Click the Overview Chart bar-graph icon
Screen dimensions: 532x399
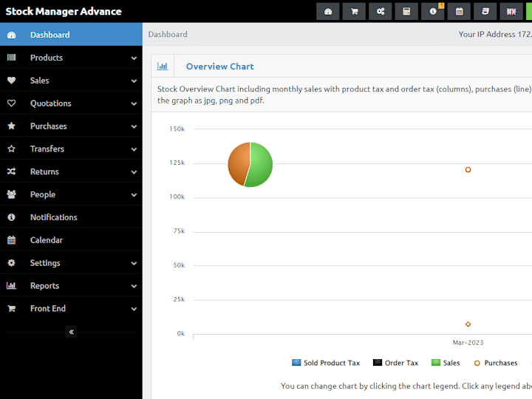pyautogui.click(x=163, y=66)
